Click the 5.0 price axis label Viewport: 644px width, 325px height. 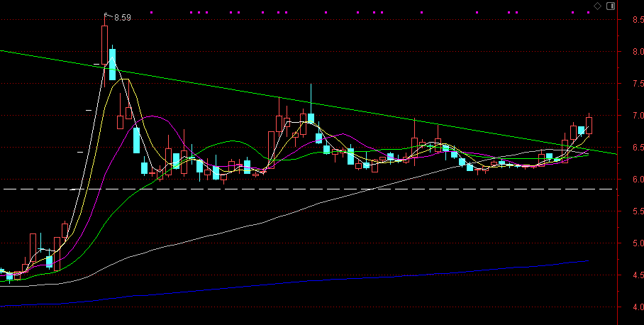(638, 243)
